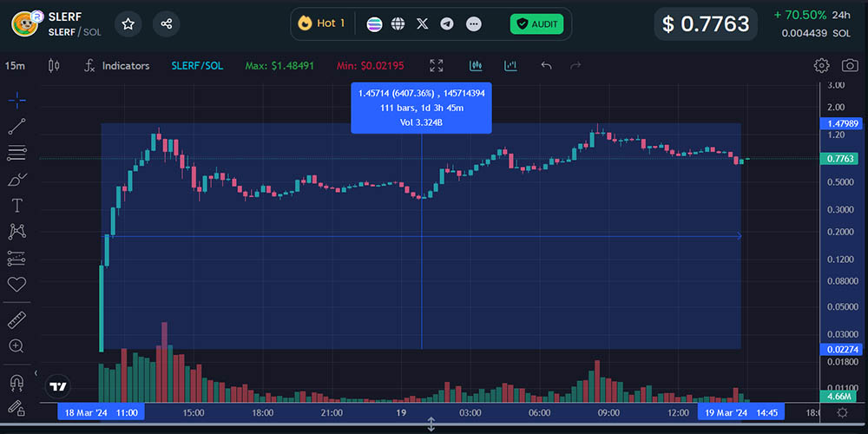Select the Text annotation tool
Screen dimensions: 868x434
coord(16,205)
